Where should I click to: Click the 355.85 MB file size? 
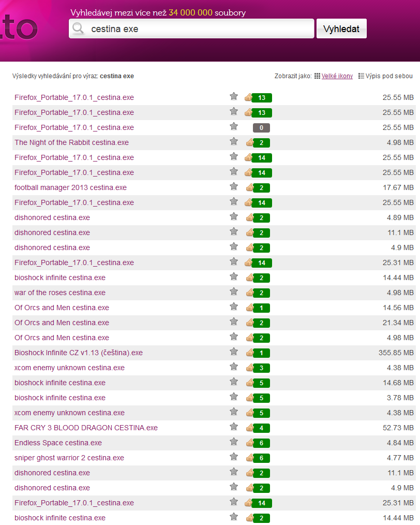396,353
